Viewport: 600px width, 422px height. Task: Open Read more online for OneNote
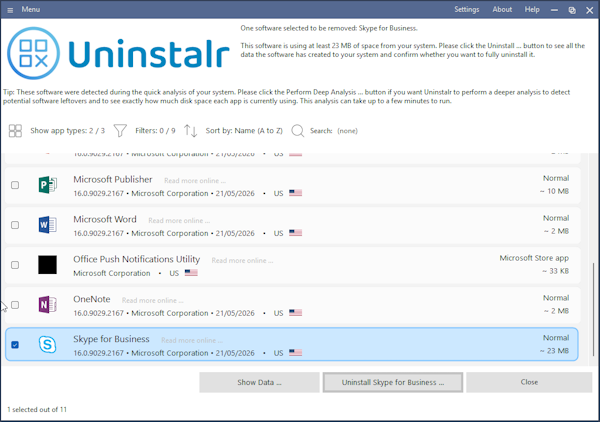153,300
